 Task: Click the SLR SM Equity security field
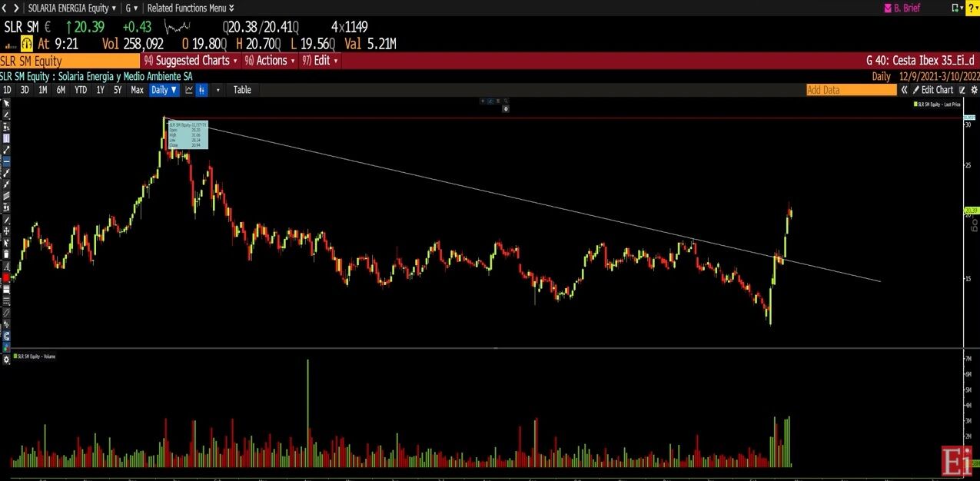tap(70, 61)
